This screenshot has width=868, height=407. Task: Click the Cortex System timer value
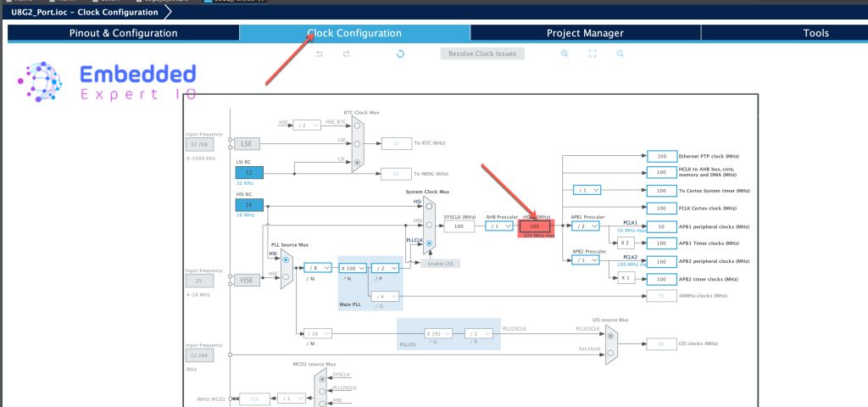click(x=661, y=191)
